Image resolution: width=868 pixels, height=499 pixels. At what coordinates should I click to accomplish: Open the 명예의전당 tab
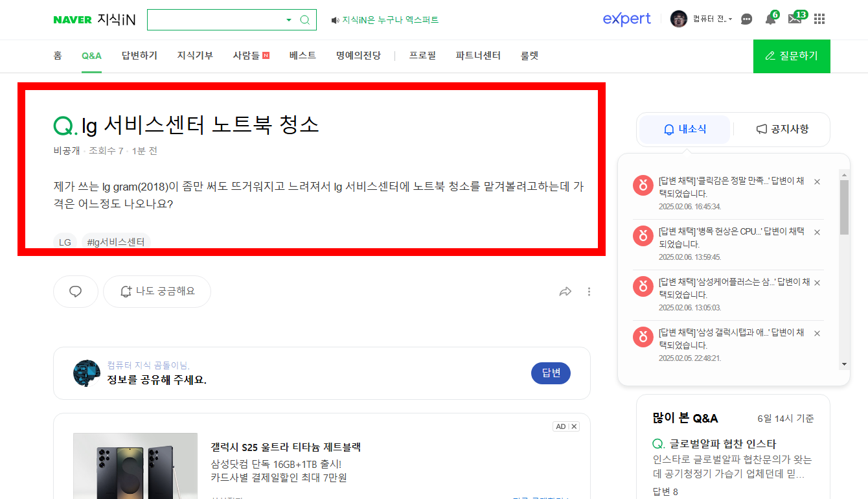358,56
